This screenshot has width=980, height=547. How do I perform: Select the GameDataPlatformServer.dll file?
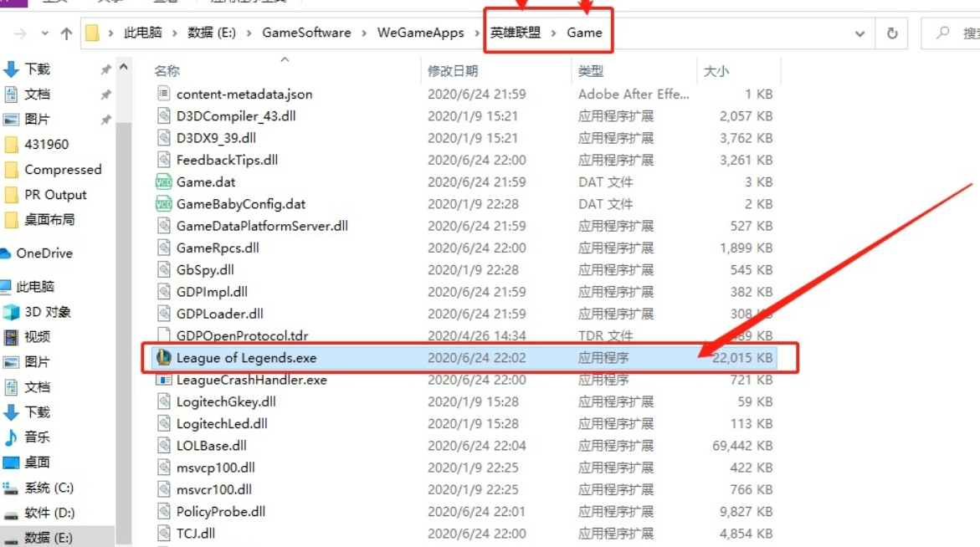pyautogui.click(x=262, y=226)
